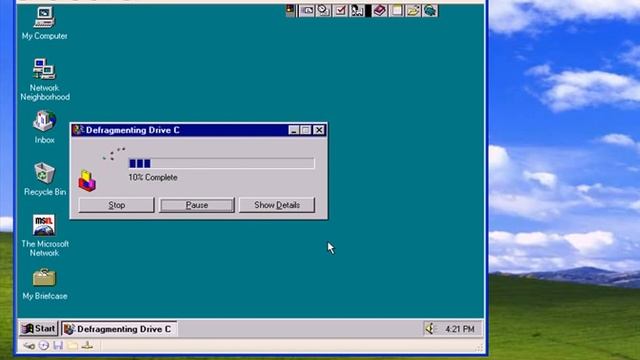The width and height of the screenshot is (640, 360).
Task: Open the Start menu
Action: point(39,329)
